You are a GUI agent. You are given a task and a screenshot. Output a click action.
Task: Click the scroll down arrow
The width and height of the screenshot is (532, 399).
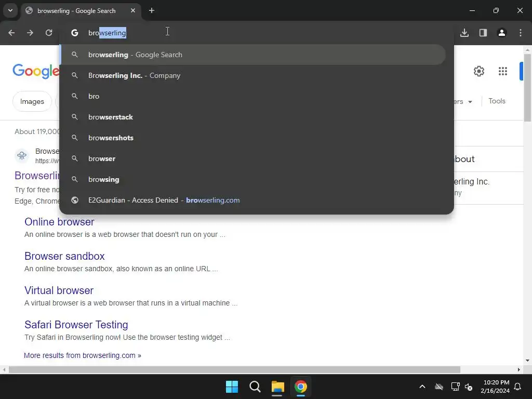point(527,361)
